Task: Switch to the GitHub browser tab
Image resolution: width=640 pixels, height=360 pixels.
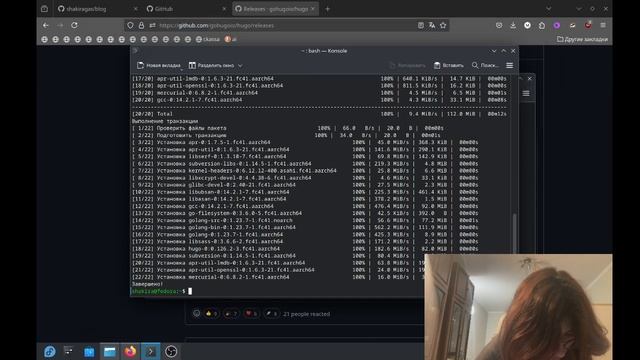Action: [186, 9]
